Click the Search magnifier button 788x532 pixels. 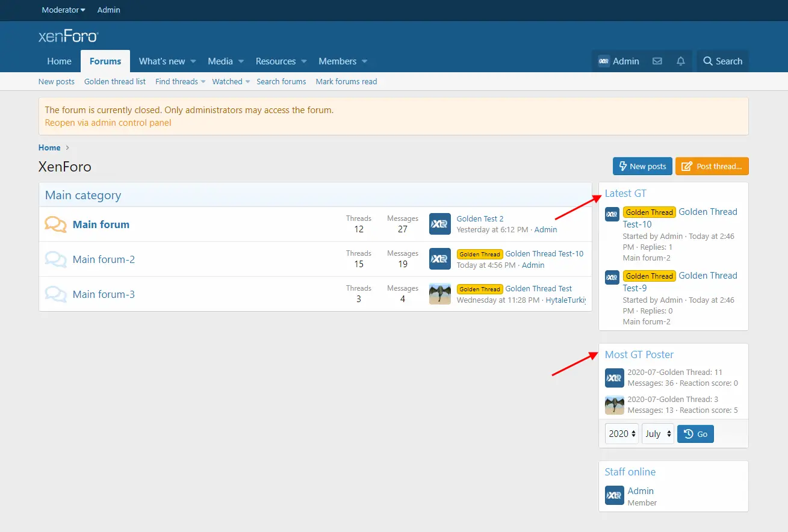[723, 61]
